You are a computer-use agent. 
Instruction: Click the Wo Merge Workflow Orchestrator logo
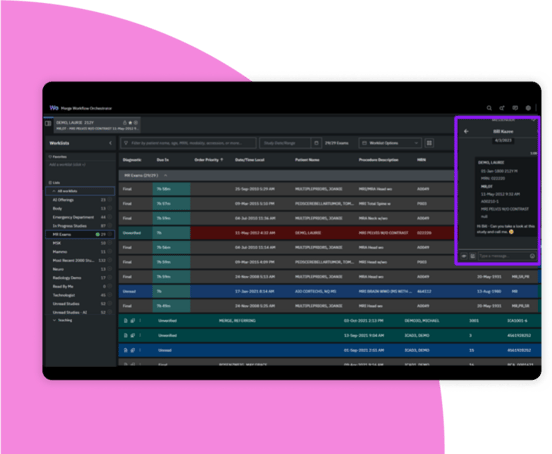[x=81, y=108]
